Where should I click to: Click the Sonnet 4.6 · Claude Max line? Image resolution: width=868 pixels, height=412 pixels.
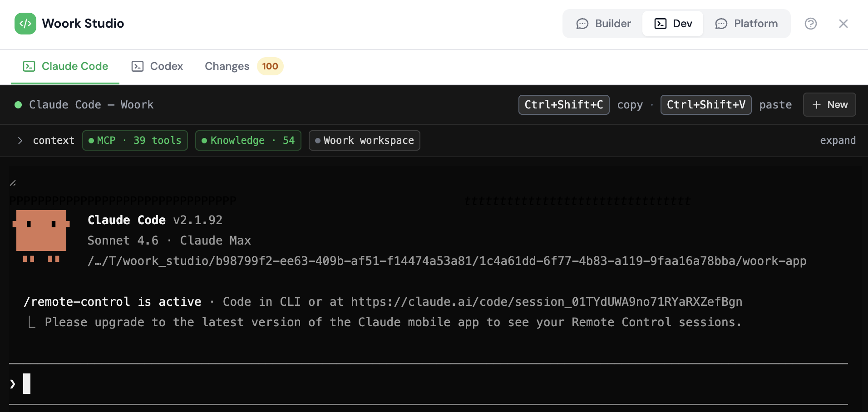tap(169, 240)
